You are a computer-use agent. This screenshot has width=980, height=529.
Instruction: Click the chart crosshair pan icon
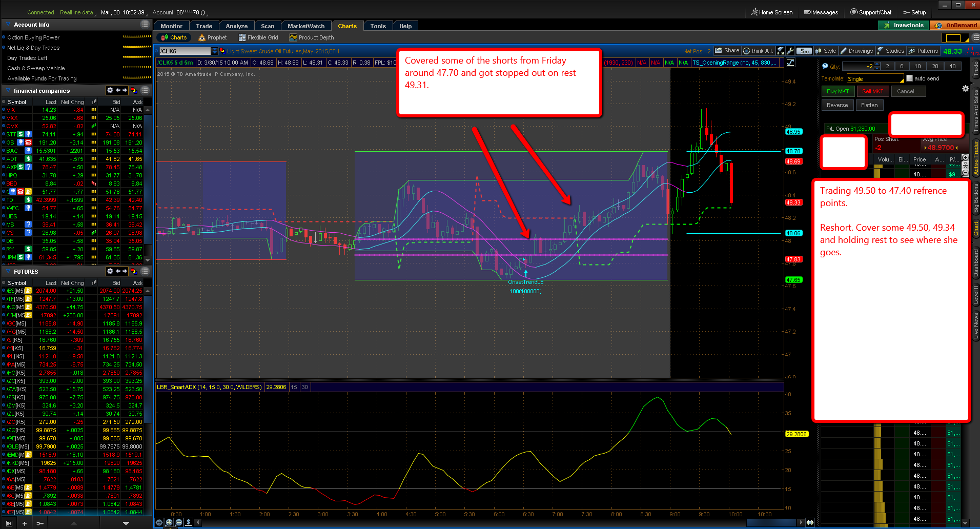coord(159,522)
